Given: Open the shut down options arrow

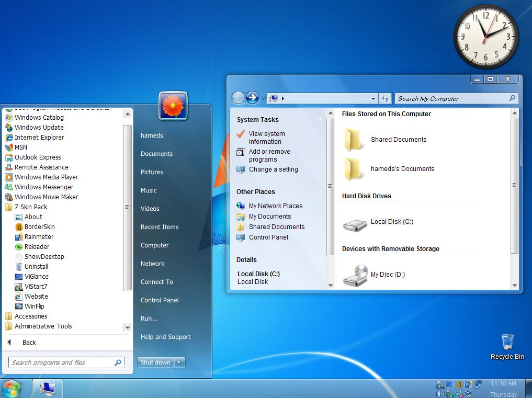Looking at the screenshot, I should tap(179, 362).
